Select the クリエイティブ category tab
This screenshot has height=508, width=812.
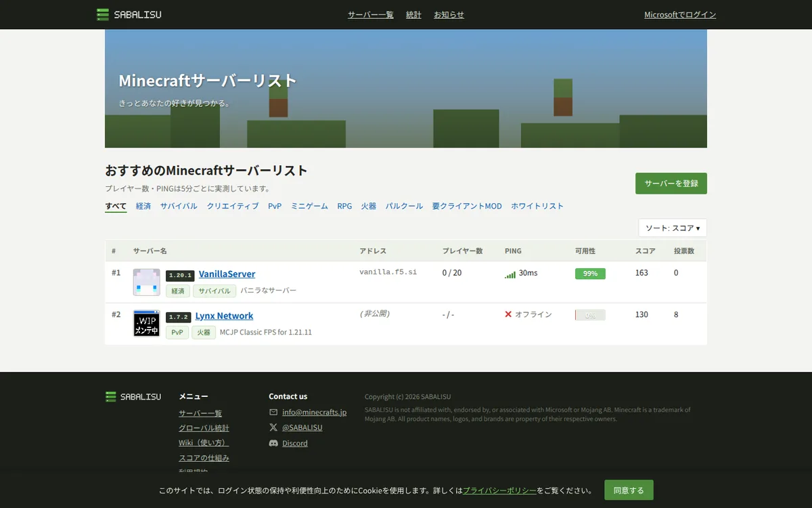coord(233,206)
